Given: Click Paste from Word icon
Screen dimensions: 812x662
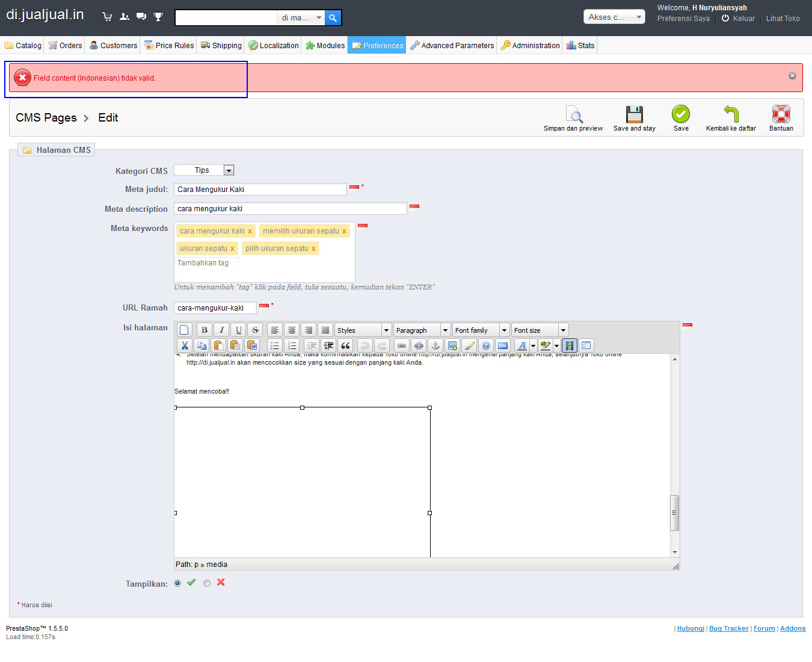Looking at the screenshot, I should [252, 345].
